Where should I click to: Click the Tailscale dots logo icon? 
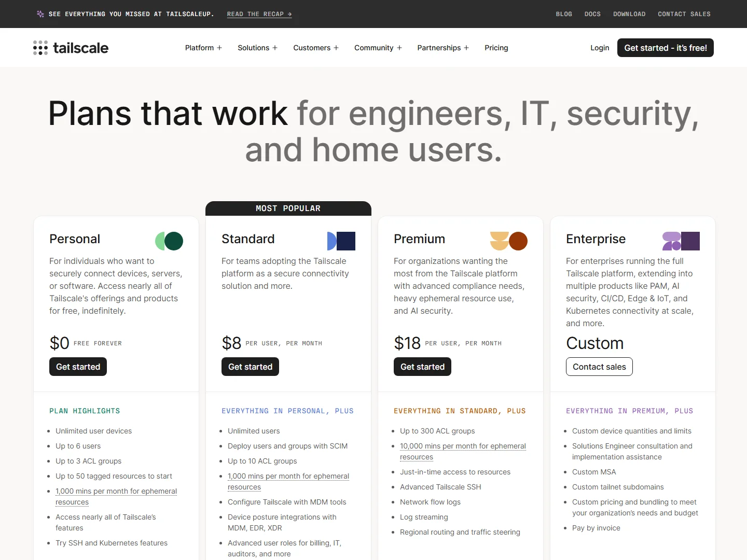pos(40,48)
